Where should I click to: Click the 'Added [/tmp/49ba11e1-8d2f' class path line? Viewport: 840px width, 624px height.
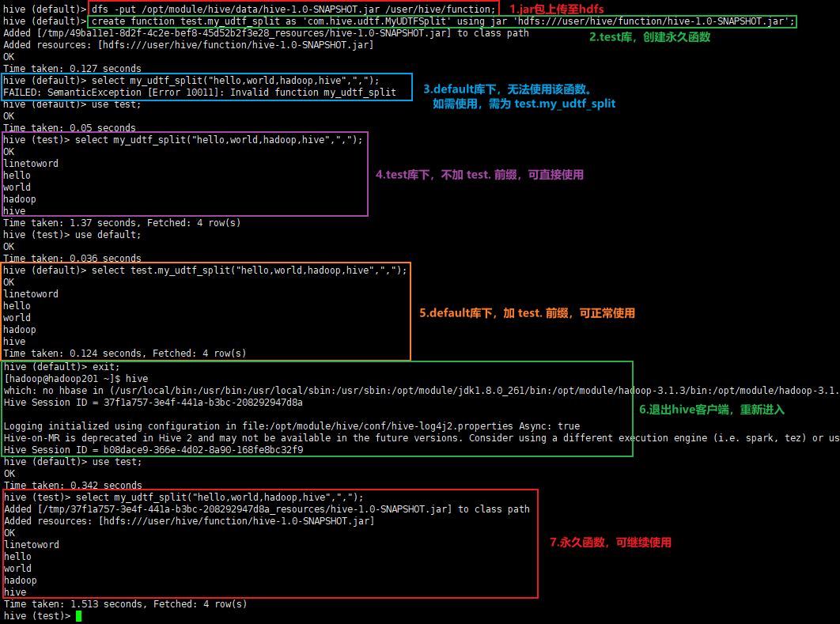point(266,33)
